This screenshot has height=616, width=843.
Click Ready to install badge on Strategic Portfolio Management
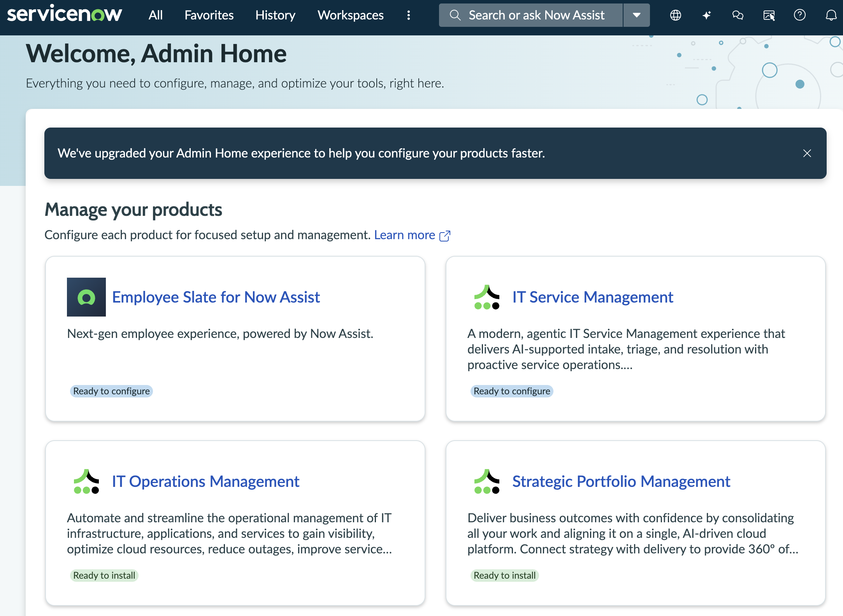coord(504,575)
